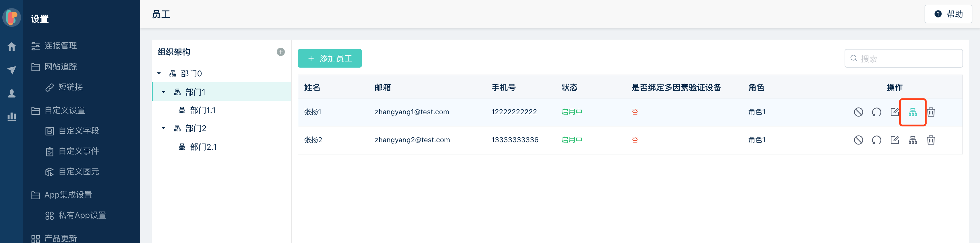Collapse the 部门0 tree node arrow
This screenshot has width=980, height=243.
[x=159, y=73]
